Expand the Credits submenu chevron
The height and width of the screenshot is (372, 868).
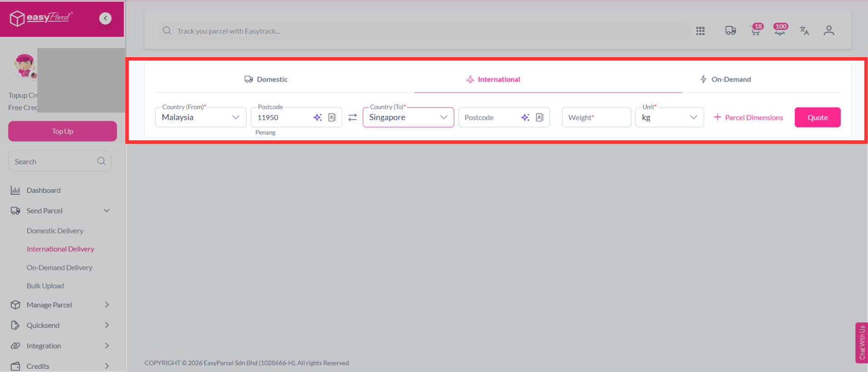coord(107,366)
